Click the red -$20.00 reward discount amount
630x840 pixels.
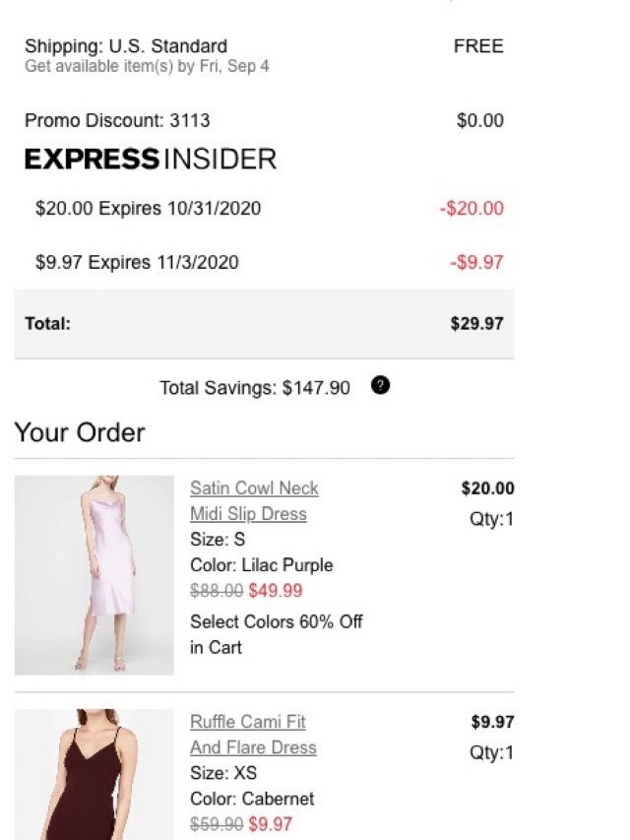coord(471,209)
